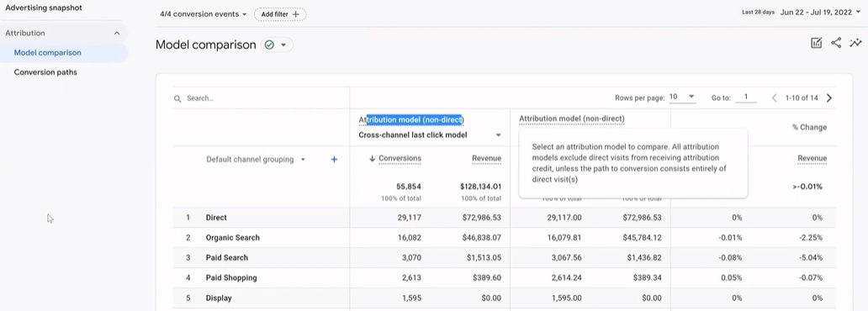868x311 pixels.
Task: Open Advertising snapshot in the sidebar
Action: [x=44, y=8]
